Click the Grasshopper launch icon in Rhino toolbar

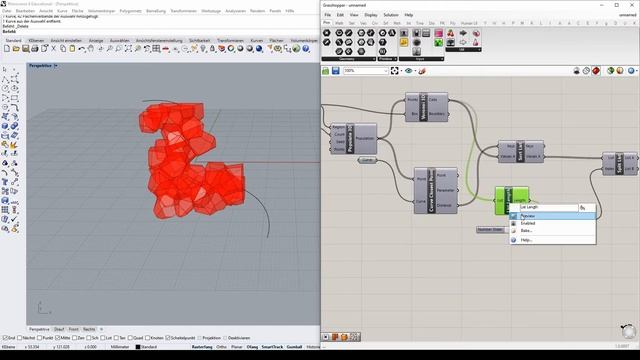pyautogui.click(x=296, y=49)
